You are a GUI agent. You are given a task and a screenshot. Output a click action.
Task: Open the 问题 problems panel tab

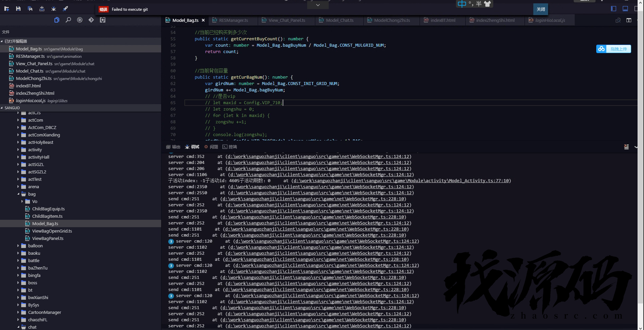(x=211, y=147)
